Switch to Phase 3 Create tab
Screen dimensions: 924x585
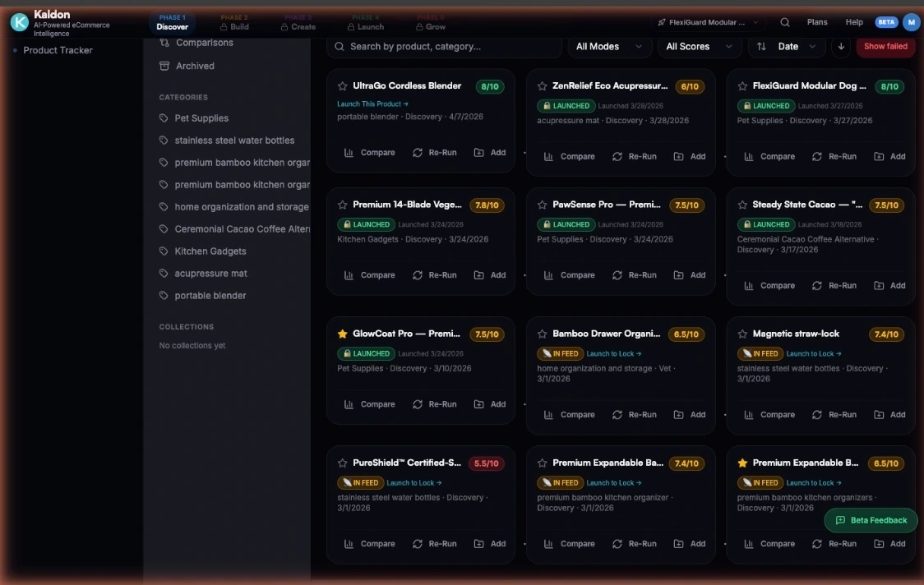pos(298,22)
